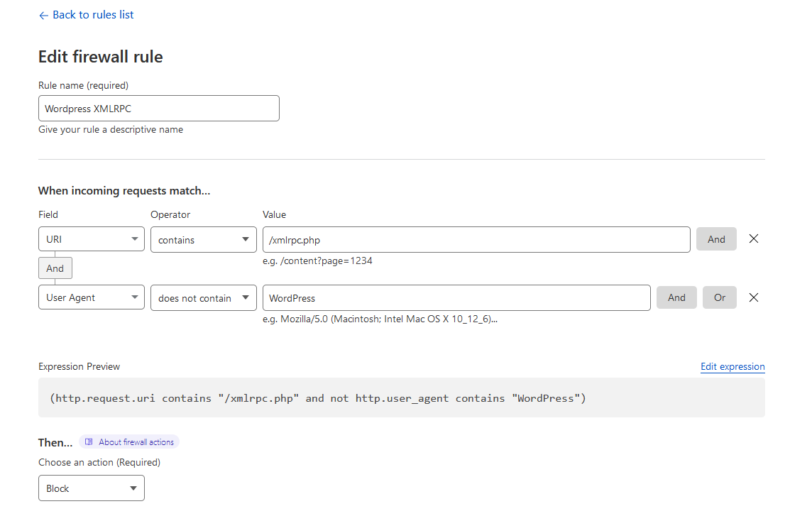The image size is (812, 521).
Task: Open the 'does not contain' operator dropdown
Action: pyautogui.click(x=204, y=298)
